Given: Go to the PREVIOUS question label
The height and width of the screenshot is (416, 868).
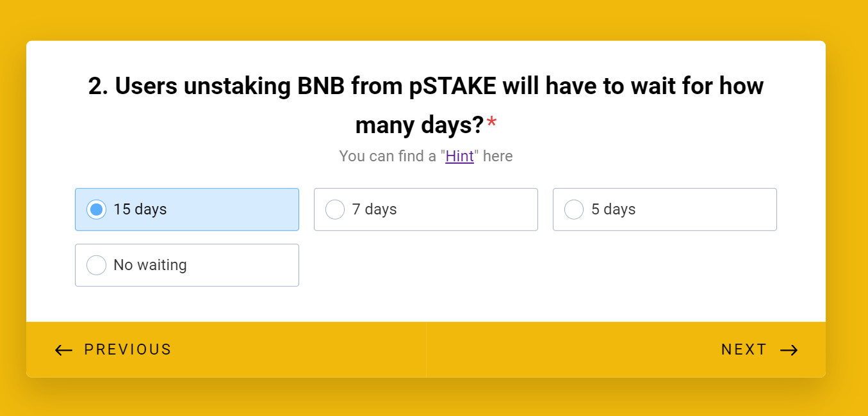Looking at the screenshot, I should pyautogui.click(x=128, y=349).
